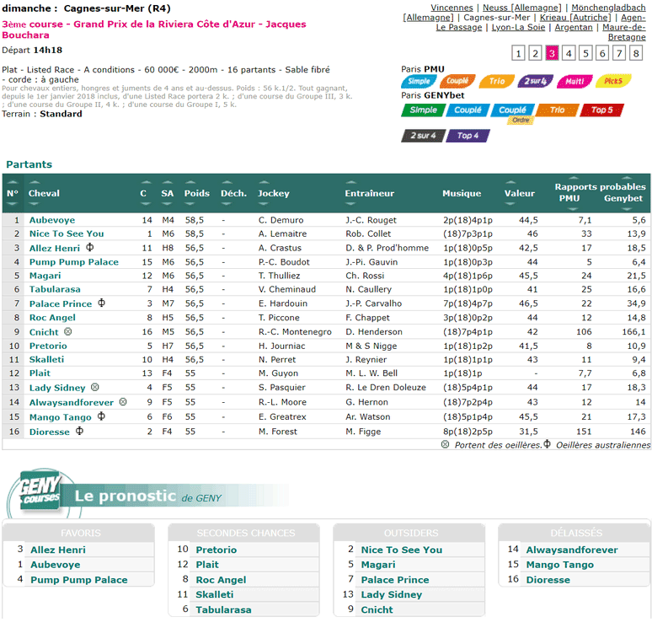652x644 pixels.
Task: Select the orange PMU Couplé bet badge
Action: [x=457, y=82]
